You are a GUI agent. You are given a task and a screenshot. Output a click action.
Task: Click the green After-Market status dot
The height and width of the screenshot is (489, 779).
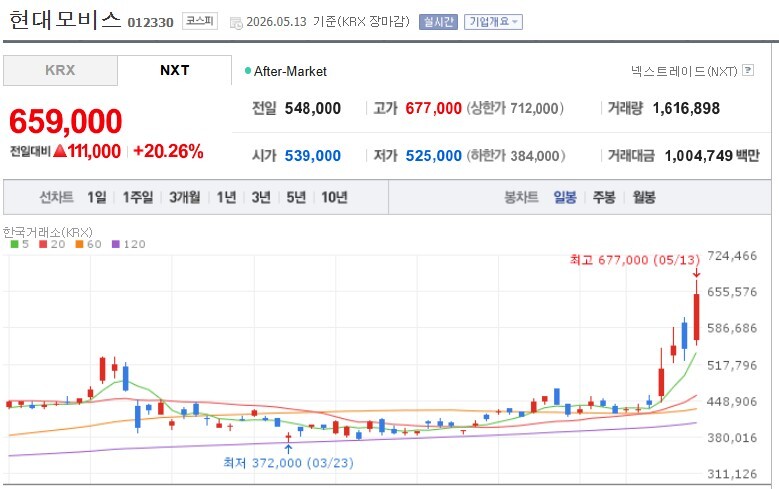click(x=248, y=71)
